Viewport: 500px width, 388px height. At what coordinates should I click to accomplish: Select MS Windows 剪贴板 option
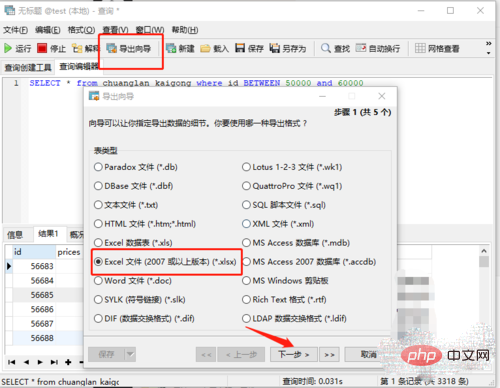(285, 281)
